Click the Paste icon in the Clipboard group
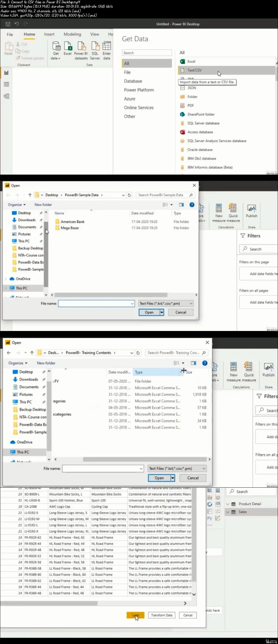278x644 pixels. [9, 47]
